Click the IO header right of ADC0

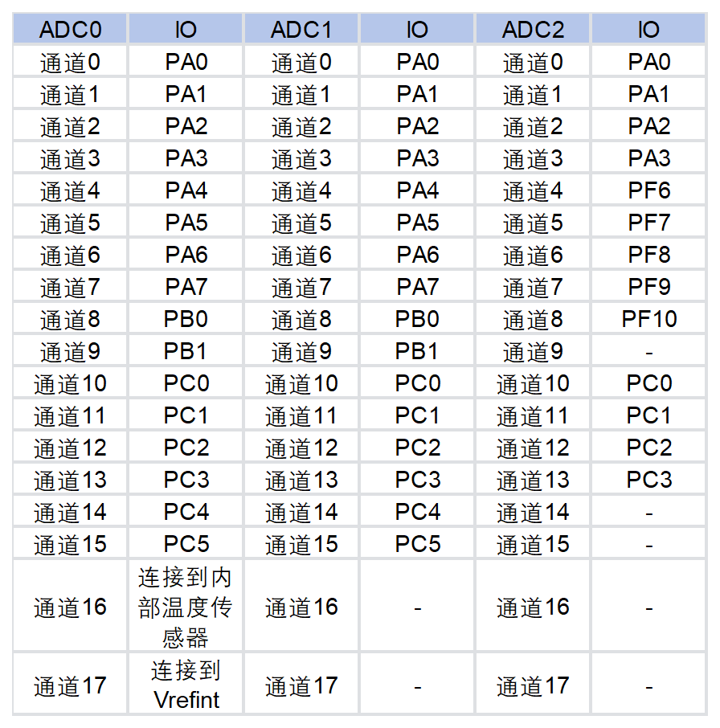pyautogui.click(x=186, y=29)
